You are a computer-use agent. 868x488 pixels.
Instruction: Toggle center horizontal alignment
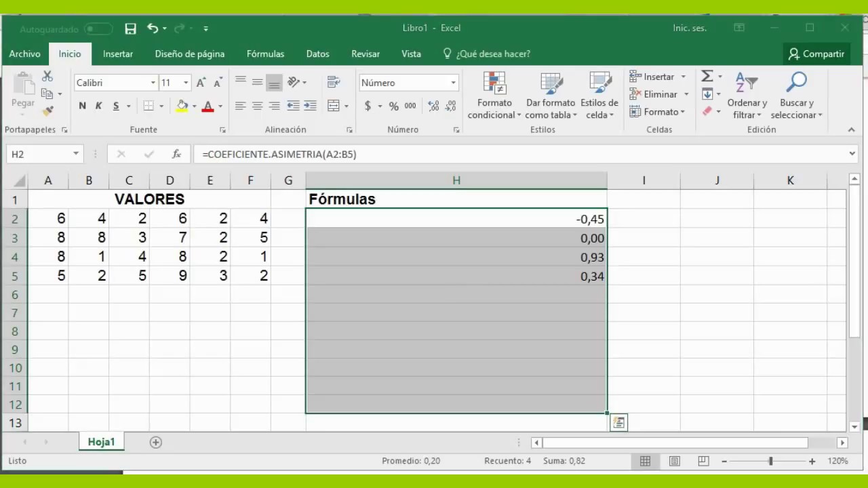tap(257, 106)
